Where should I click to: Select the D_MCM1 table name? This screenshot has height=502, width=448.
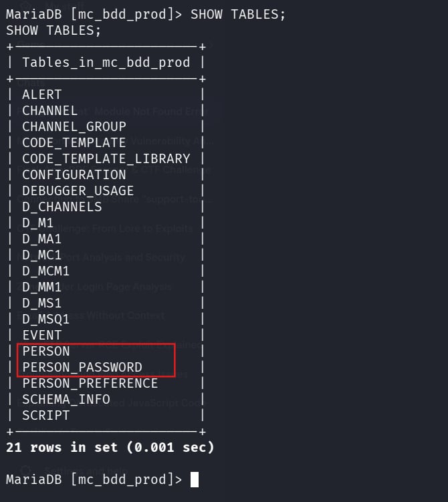click(45, 271)
